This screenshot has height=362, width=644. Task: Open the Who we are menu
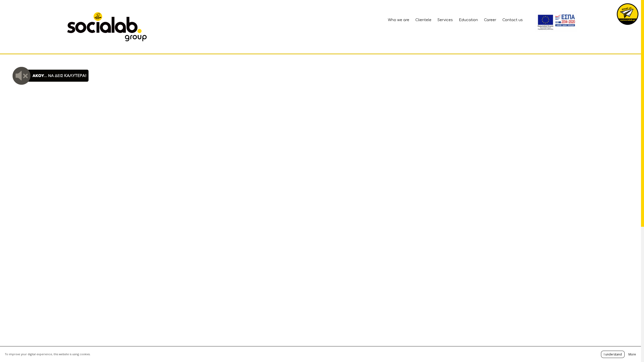[398, 20]
